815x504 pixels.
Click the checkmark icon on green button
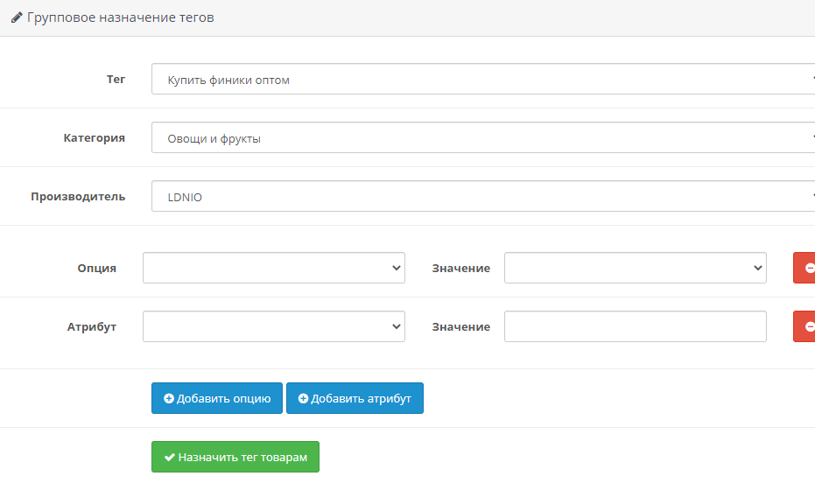pos(170,457)
